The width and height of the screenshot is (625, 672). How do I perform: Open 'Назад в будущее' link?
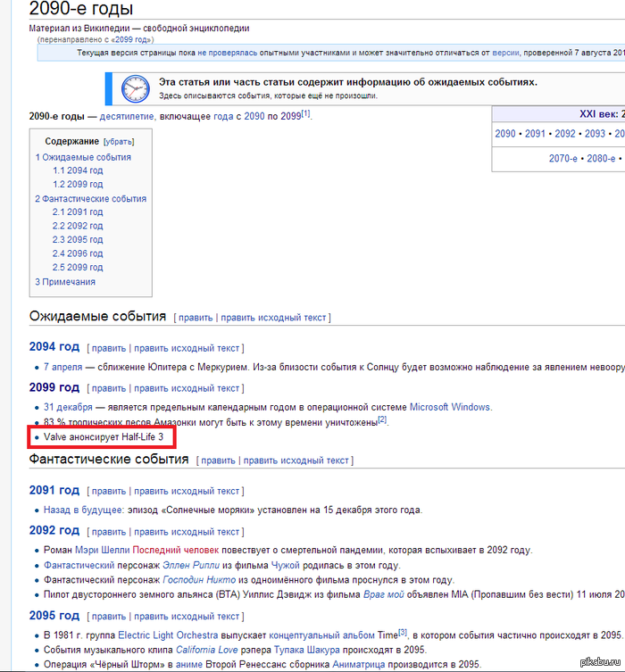[x=83, y=510]
